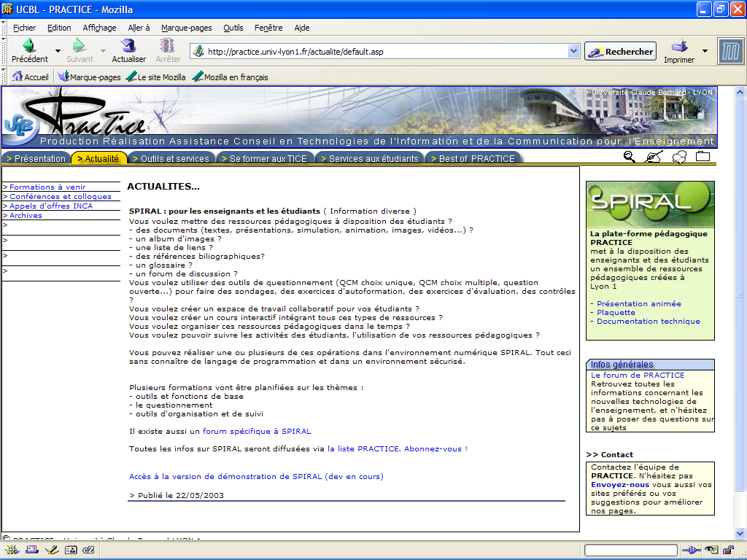
Task: Switch to the Présentation tab
Action: [36, 158]
